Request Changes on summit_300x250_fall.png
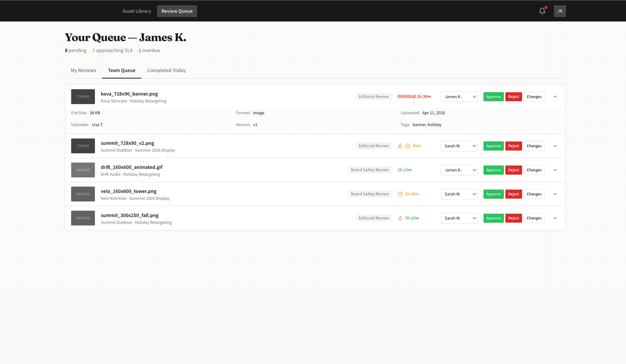The width and height of the screenshot is (626, 364). click(533, 218)
